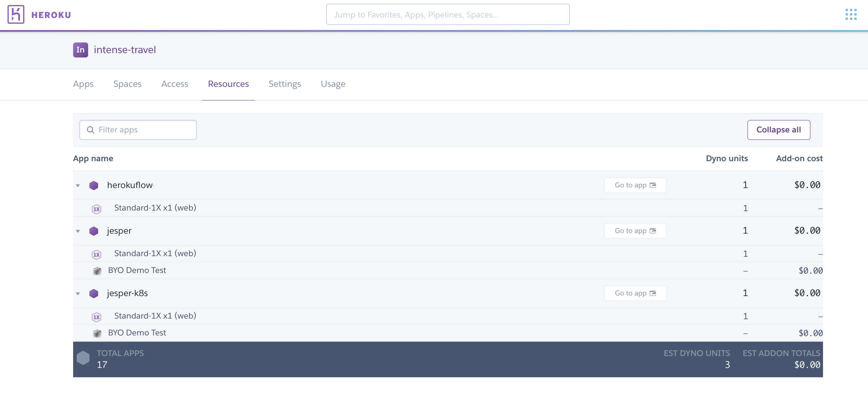The width and height of the screenshot is (868, 406).
Task: Click the herokuflow app name
Action: [x=130, y=185]
